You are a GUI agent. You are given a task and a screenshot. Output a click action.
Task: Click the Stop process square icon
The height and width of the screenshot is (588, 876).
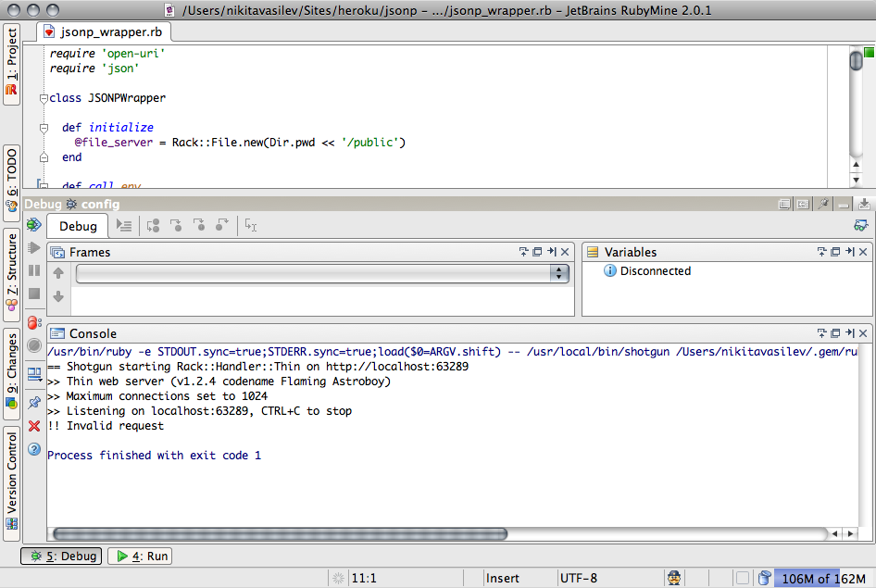pyautogui.click(x=34, y=294)
